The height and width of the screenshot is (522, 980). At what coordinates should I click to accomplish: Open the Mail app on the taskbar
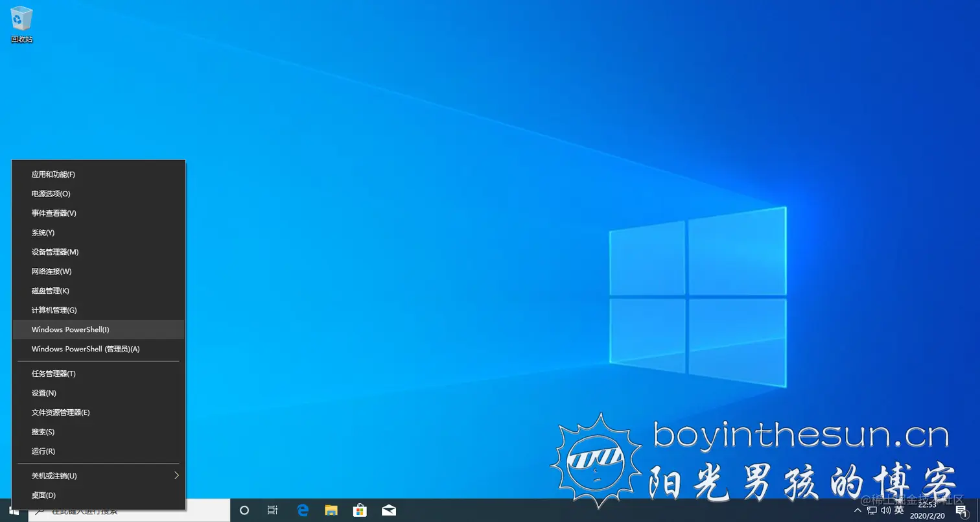[388, 510]
